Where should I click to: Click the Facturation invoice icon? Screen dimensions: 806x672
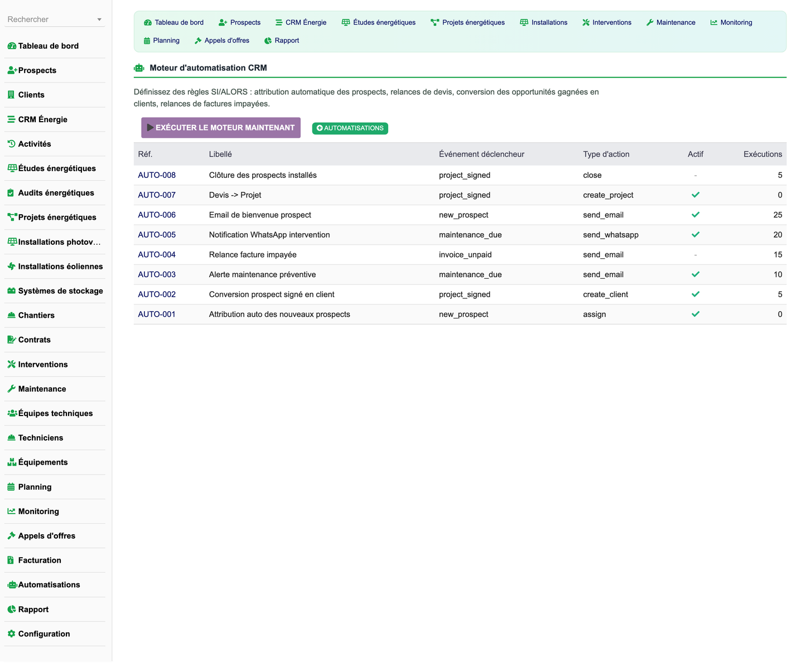(11, 560)
